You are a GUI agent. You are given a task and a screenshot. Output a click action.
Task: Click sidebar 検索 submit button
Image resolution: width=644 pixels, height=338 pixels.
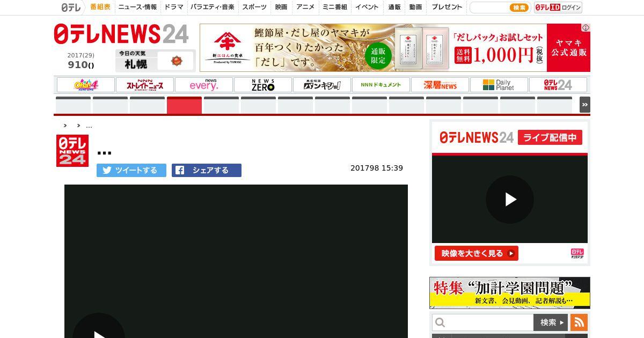[x=551, y=322]
